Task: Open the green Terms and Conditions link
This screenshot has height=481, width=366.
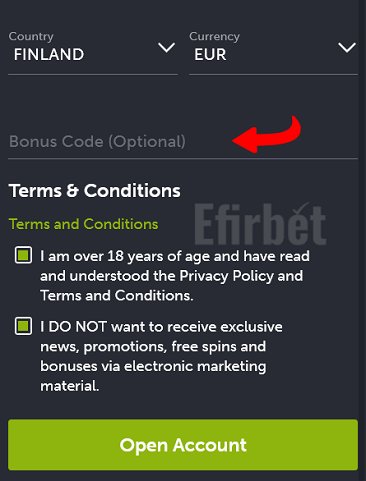Action: point(83,224)
